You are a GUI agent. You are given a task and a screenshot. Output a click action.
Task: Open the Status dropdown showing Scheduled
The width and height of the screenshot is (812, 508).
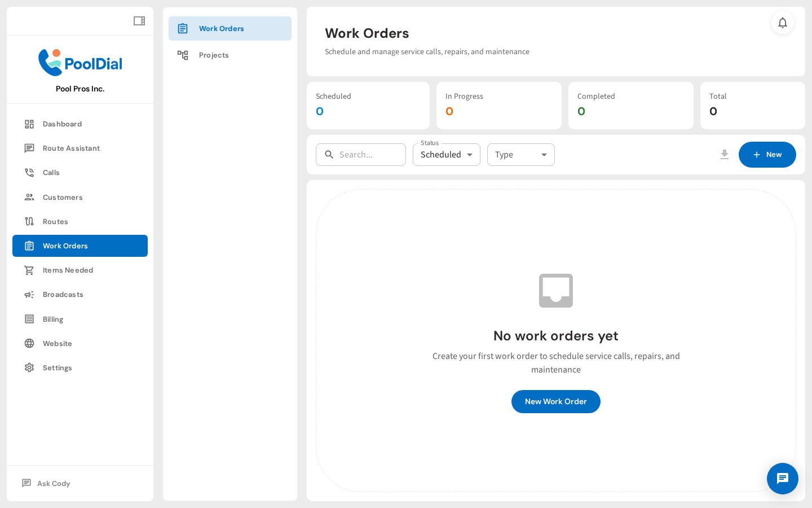pos(446,154)
